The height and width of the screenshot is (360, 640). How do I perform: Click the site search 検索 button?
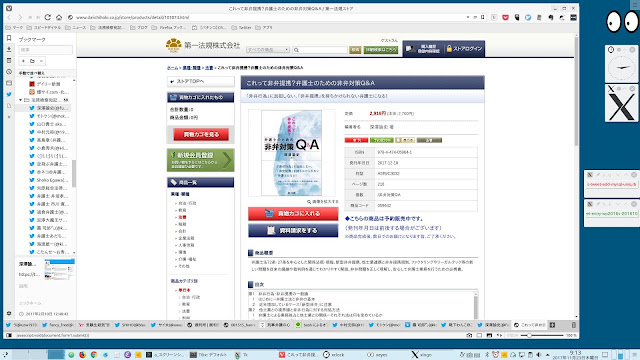(x=355, y=49)
